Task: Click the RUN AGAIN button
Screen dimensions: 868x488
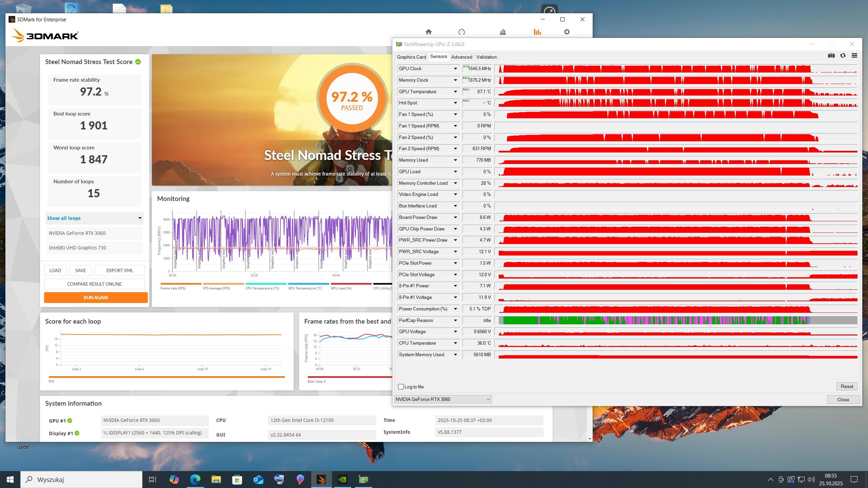Action: pos(96,298)
